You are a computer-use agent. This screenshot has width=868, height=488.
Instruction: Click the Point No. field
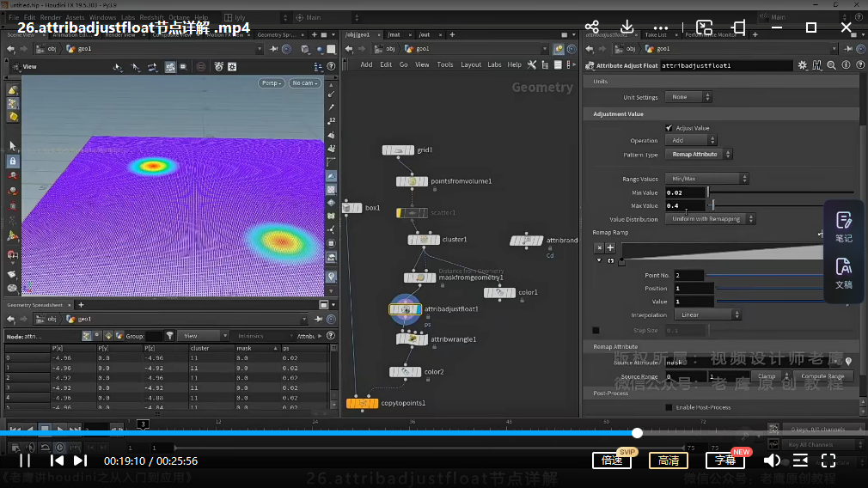click(x=688, y=275)
